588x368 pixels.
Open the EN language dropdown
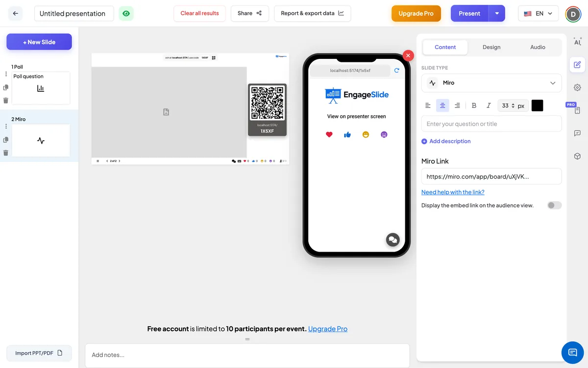coord(538,13)
